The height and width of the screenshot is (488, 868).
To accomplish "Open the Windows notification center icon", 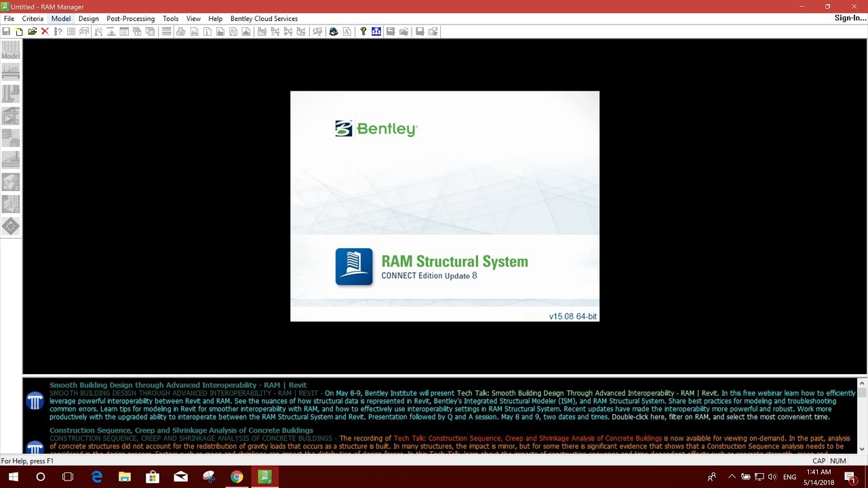I will [x=849, y=477].
